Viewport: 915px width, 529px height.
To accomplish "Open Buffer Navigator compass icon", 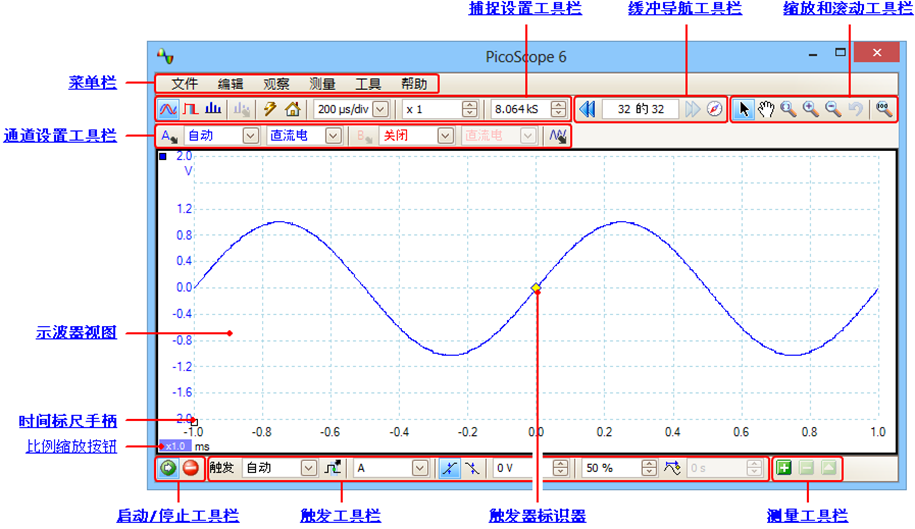I will [x=714, y=109].
